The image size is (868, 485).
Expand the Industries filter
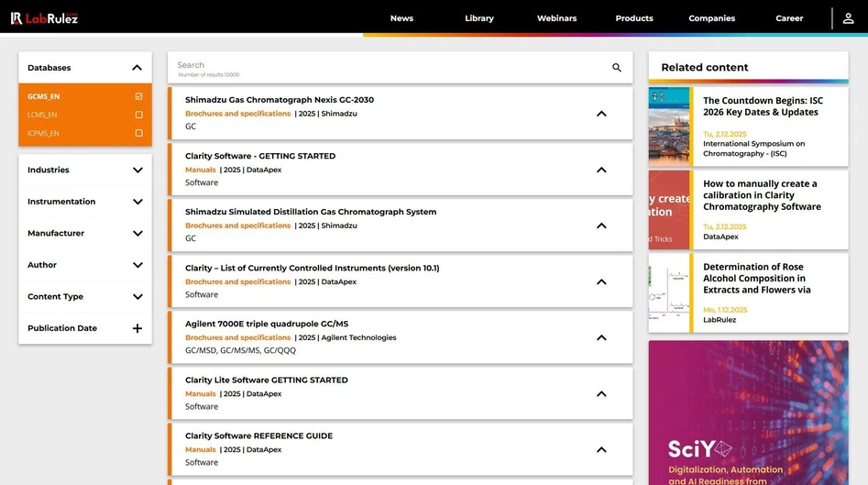point(137,170)
